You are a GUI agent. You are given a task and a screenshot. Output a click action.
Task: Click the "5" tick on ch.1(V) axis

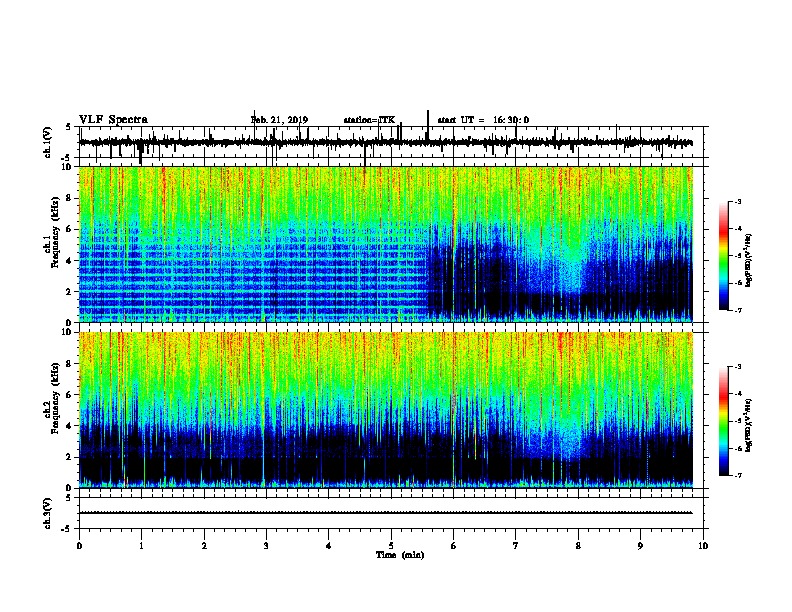pyautogui.click(x=68, y=127)
